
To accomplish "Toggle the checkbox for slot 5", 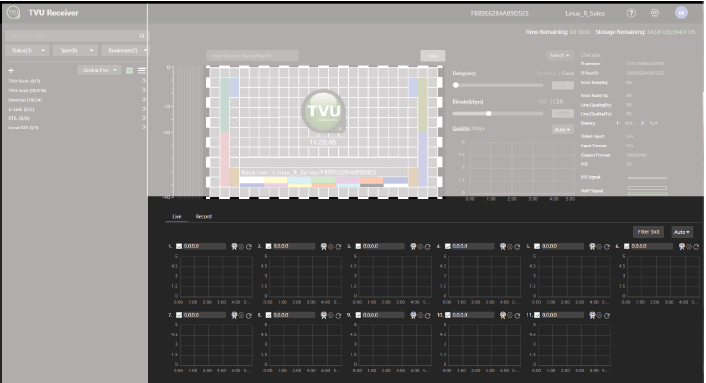I will 537,246.
